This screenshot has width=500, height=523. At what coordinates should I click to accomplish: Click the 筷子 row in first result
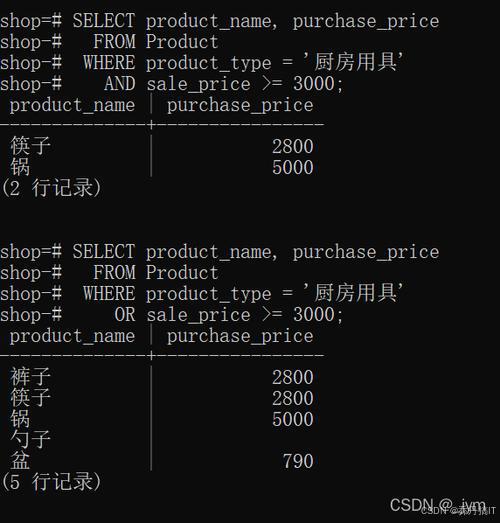162,146
